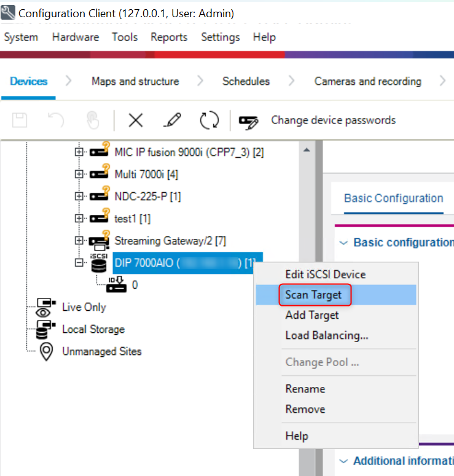Screen dimensions: 454x476
Task: Switch to the Devices tab
Action: coord(28,81)
